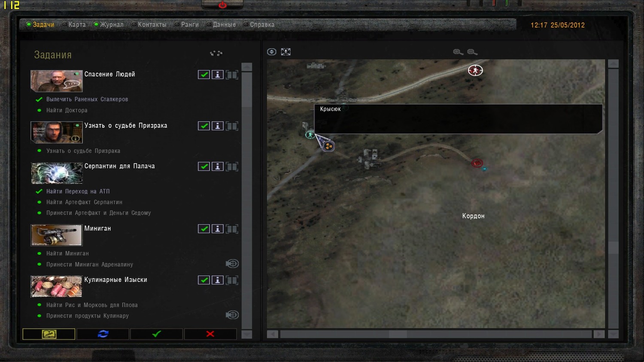Select subtask Вылечить Раненых Сталкеров

[87, 99]
